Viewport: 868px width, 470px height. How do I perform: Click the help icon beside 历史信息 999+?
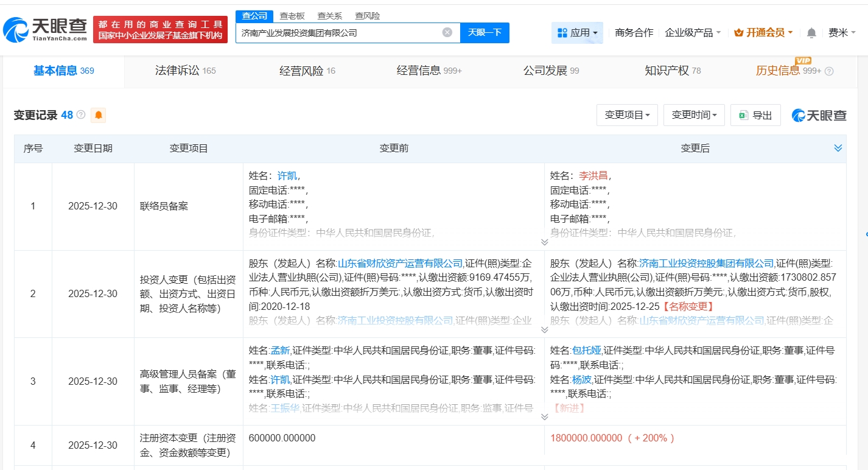[x=829, y=71]
